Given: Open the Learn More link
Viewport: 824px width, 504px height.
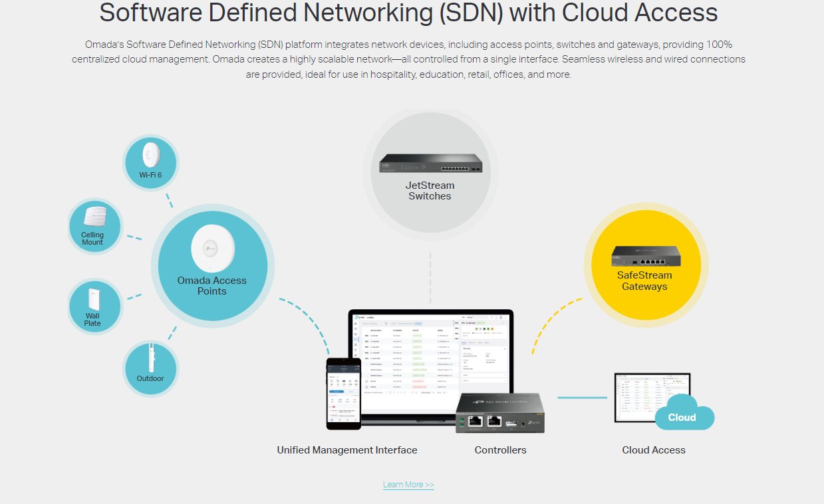Looking at the screenshot, I should pos(408,485).
